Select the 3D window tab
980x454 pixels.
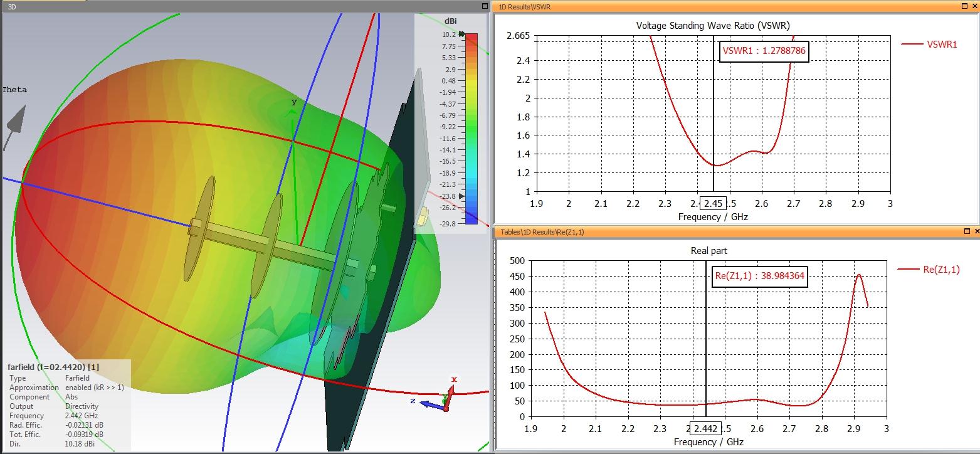[13, 6]
